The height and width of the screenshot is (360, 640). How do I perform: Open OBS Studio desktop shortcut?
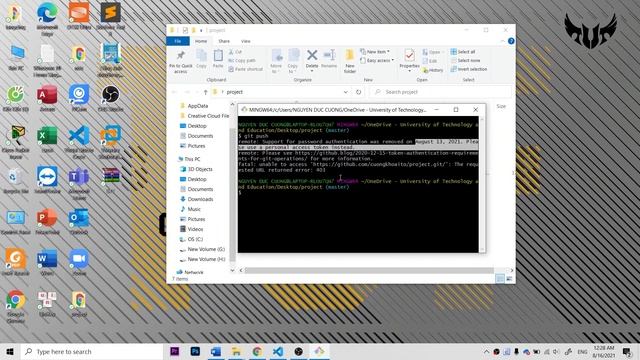111,99
